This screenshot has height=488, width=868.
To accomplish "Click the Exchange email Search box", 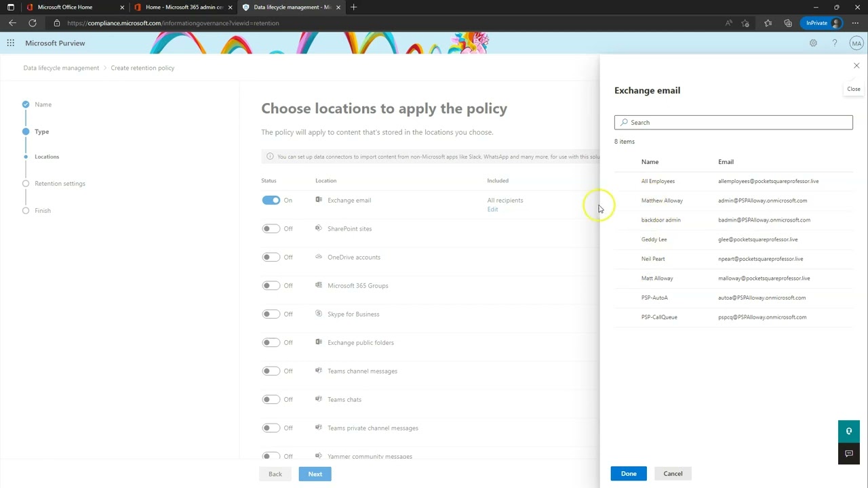I will pos(733,122).
